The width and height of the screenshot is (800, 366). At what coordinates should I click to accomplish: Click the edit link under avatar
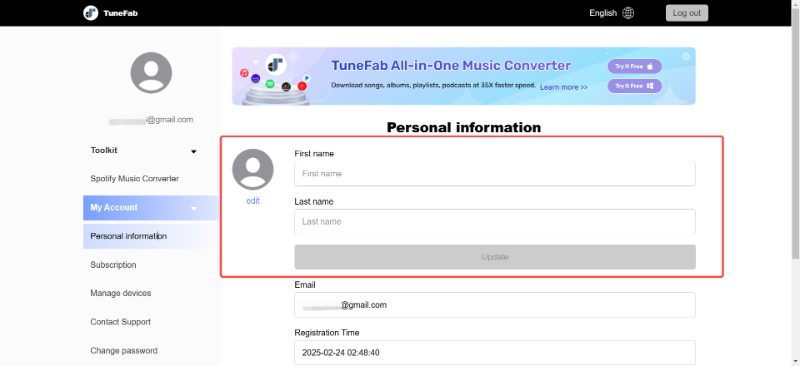[x=253, y=201]
